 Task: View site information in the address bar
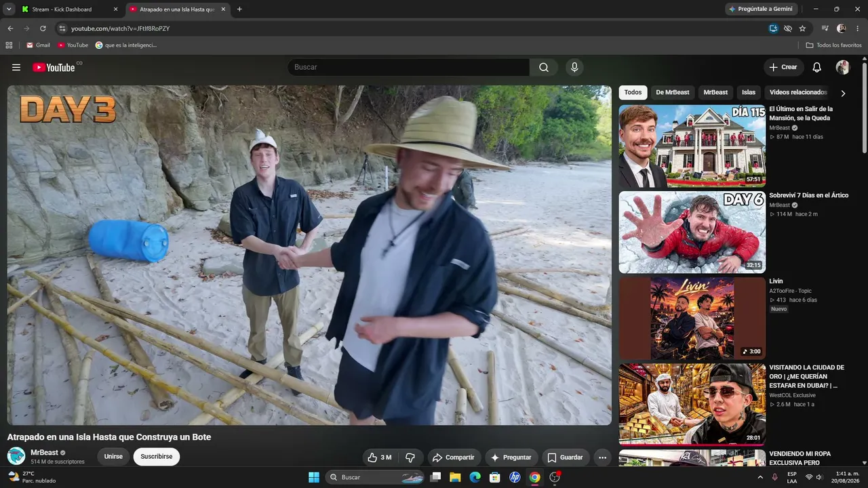(62, 28)
